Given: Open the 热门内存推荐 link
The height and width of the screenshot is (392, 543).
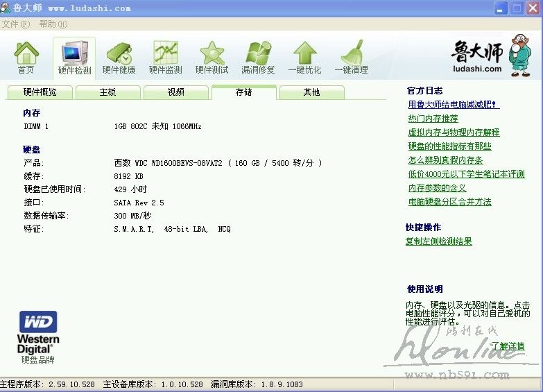Looking at the screenshot, I should tap(433, 119).
